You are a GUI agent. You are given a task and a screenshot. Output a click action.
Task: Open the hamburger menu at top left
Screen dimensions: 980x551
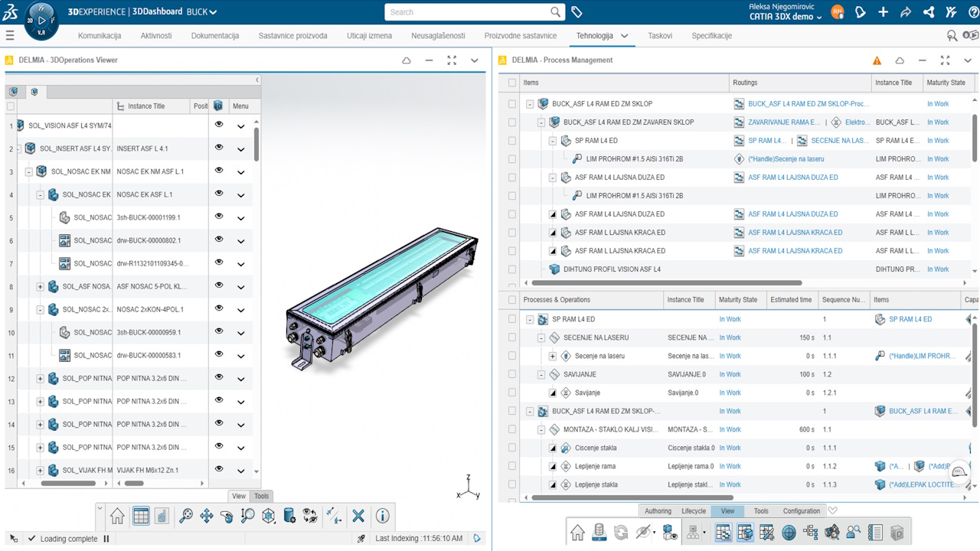[x=10, y=35]
